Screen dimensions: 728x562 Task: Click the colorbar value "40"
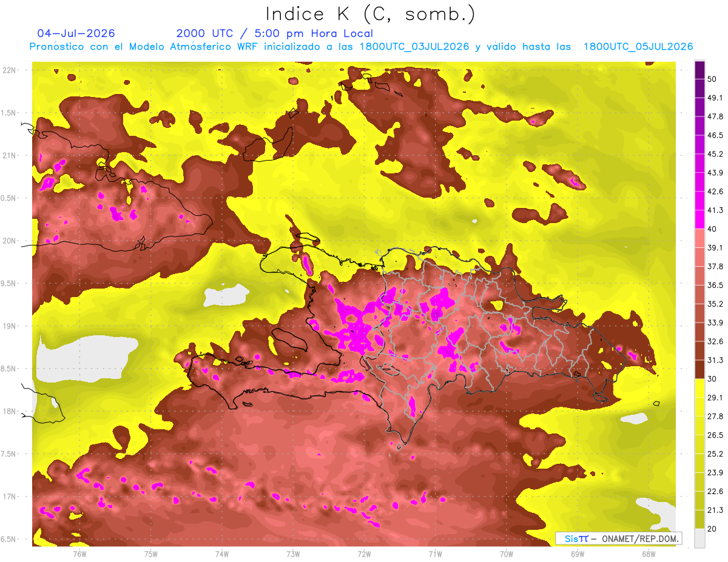pyautogui.click(x=713, y=229)
